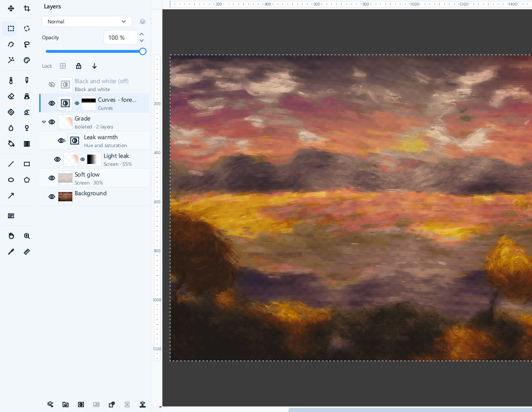Select the Text tool
The height and width of the screenshot is (412, 532).
pos(11,216)
